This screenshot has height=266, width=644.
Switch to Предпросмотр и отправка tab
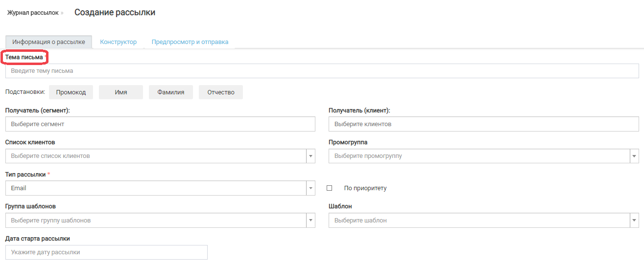point(190,42)
